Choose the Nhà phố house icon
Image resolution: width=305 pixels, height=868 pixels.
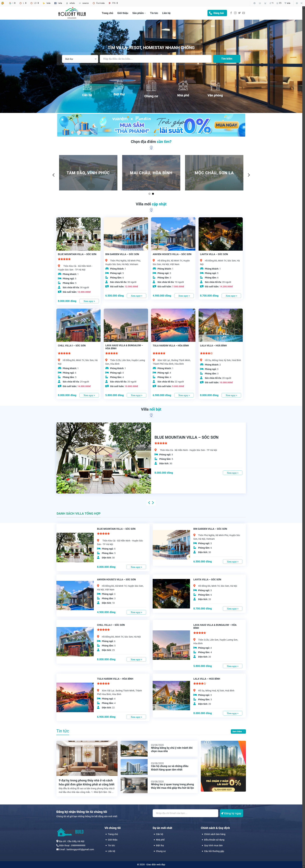183,86
